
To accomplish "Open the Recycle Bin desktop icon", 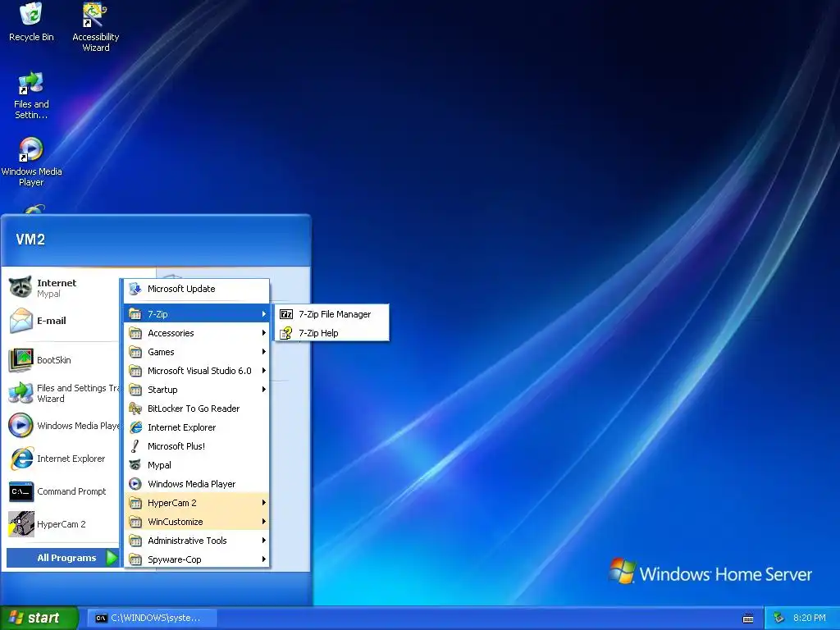I will [31, 21].
